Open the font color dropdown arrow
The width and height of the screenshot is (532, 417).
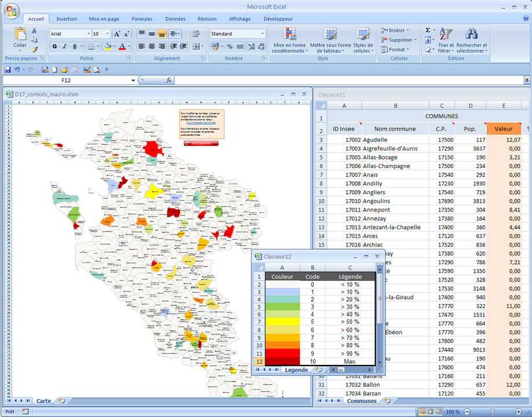click(129, 46)
